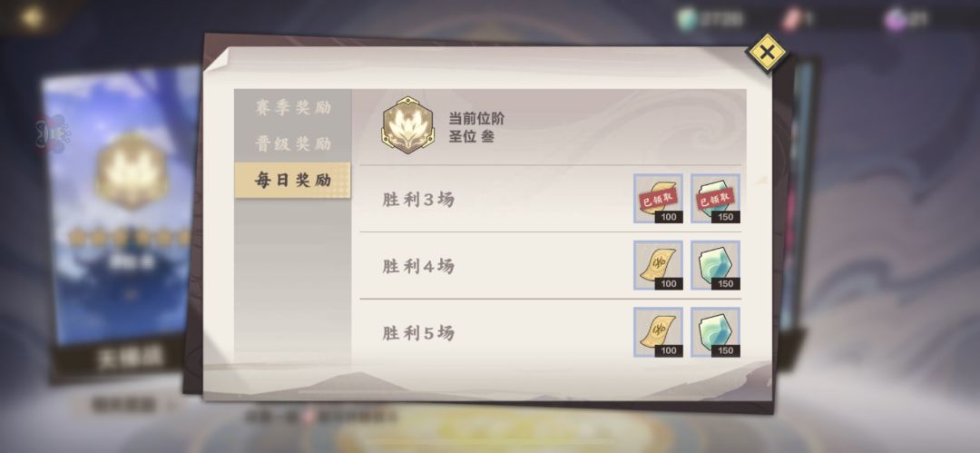Viewport: 980px width, 453px height.
Task: Tap the scroll reward icon for 胜利5场
Action: [658, 332]
